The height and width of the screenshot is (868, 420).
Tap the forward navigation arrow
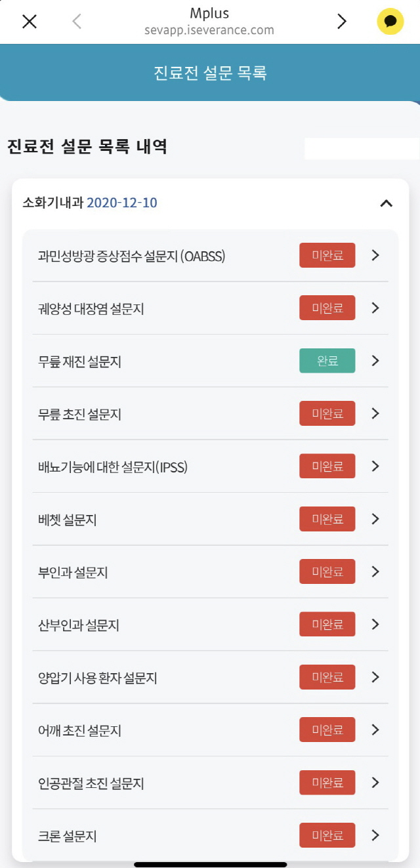pyautogui.click(x=342, y=20)
